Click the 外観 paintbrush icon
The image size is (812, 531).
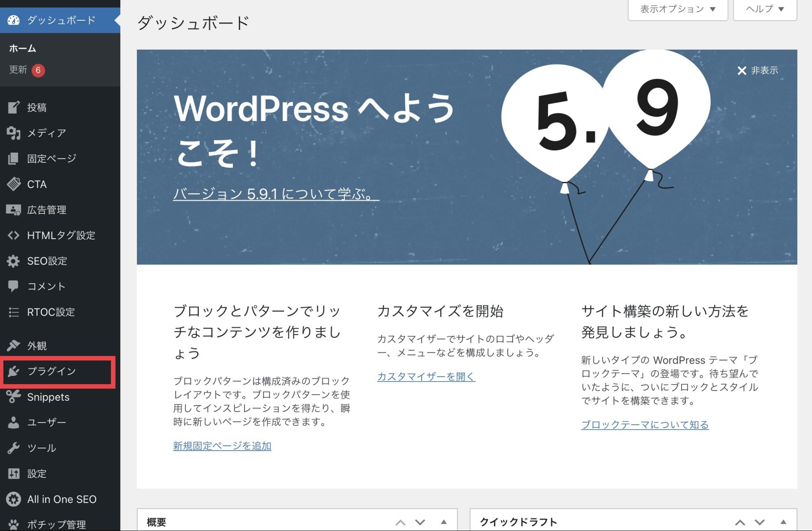13,345
